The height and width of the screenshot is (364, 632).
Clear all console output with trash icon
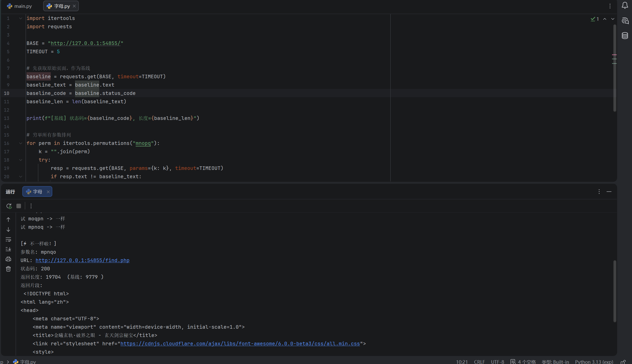pos(8,269)
